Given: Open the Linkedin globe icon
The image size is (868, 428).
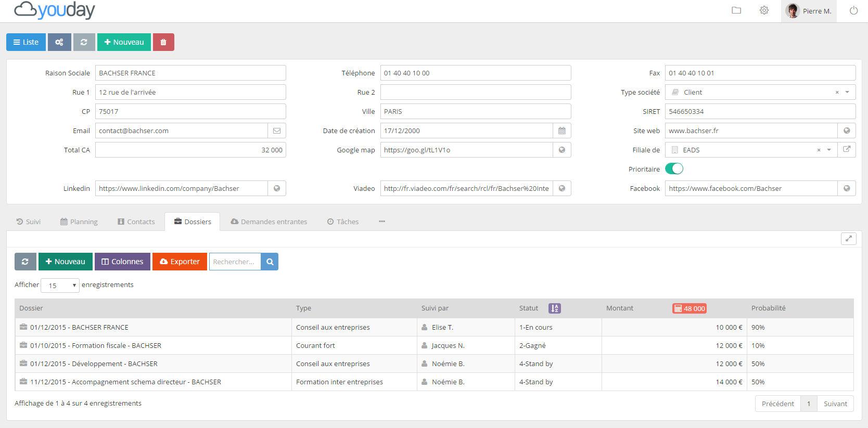Looking at the screenshot, I should 277,188.
